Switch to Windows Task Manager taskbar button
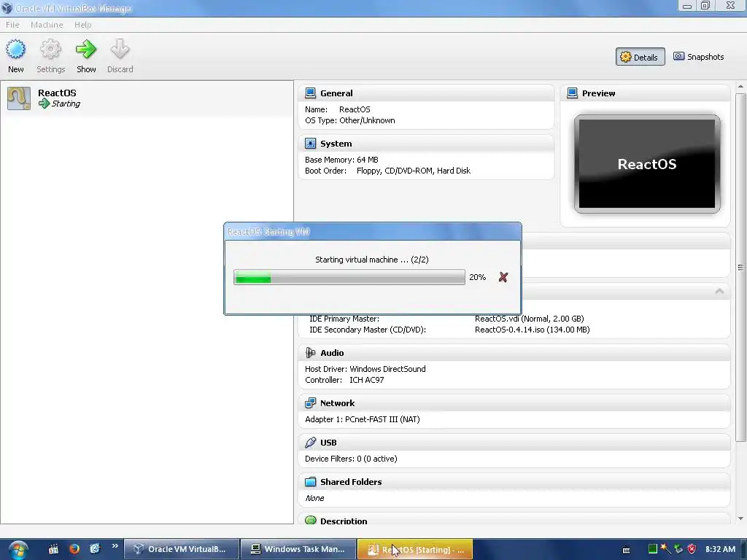 click(x=298, y=549)
